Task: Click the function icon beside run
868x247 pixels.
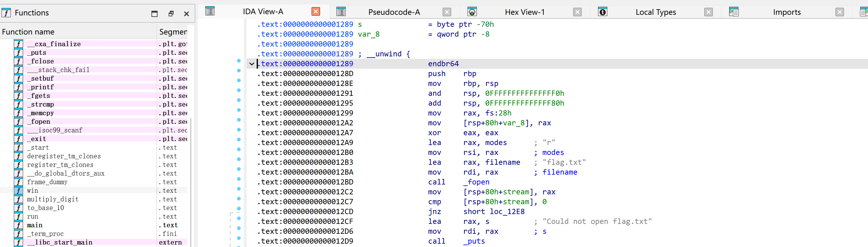Action: [x=18, y=217]
